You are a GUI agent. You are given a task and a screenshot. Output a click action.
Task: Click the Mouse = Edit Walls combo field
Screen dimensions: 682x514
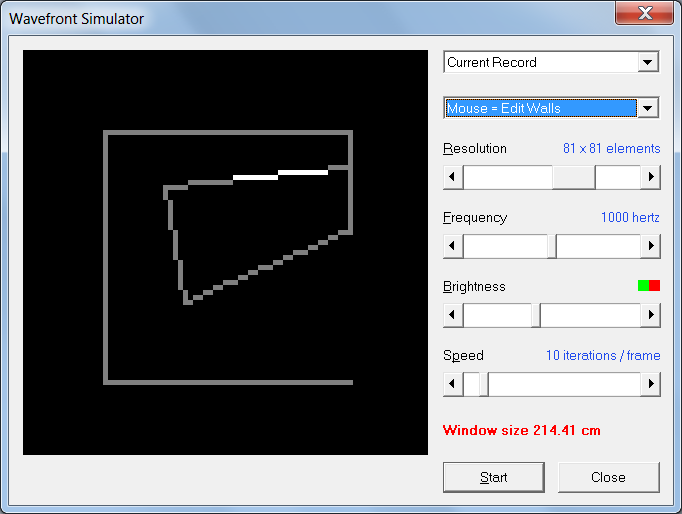551,108
